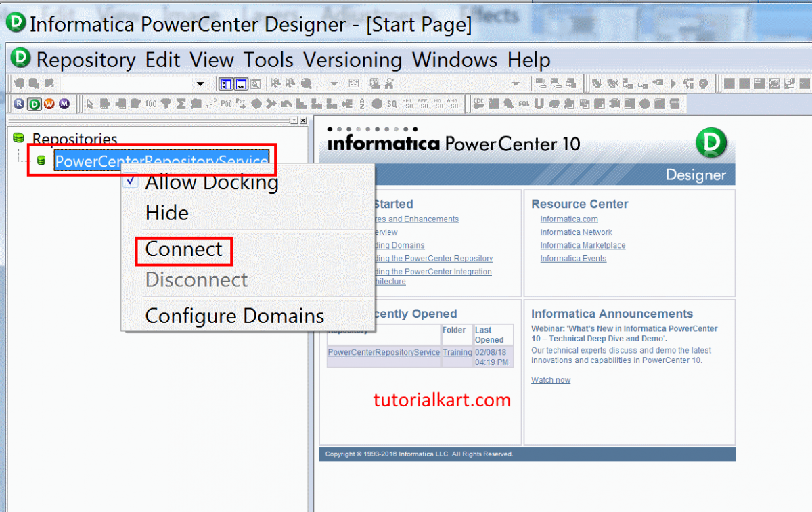Choose Configure Domains from the context menu
Viewport: 812px width, 512px height.
234,316
